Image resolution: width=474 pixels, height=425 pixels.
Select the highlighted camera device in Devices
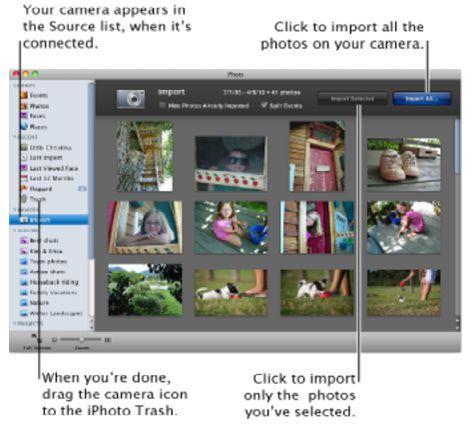click(49, 220)
